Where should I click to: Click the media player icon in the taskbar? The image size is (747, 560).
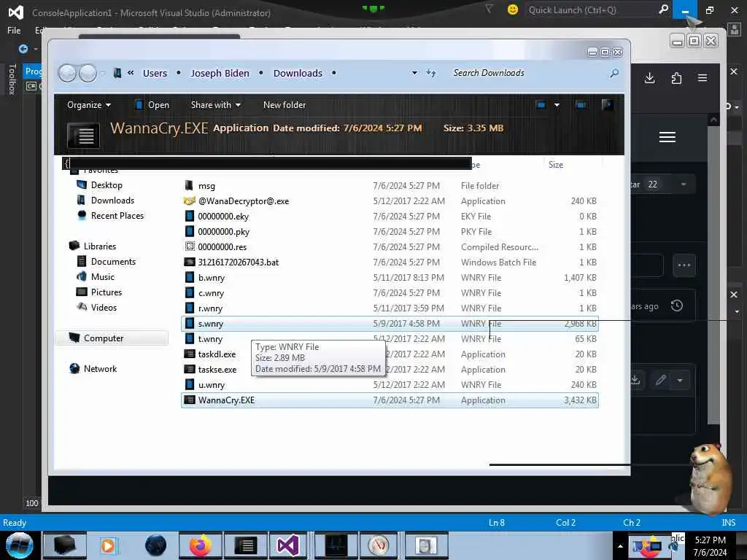(x=108, y=545)
